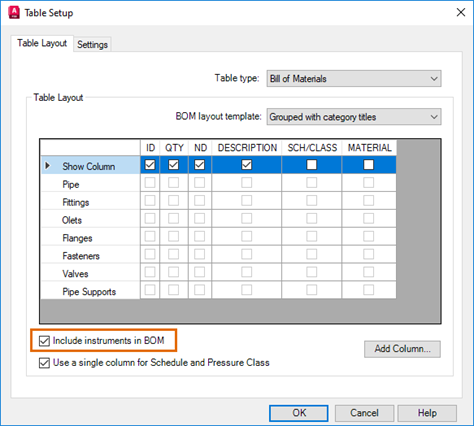Open the Table type dropdown

pyautogui.click(x=354, y=79)
